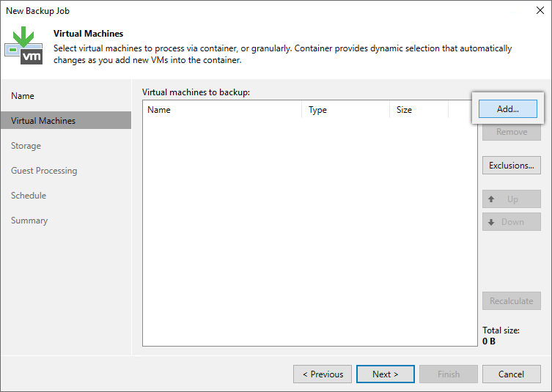Proceed with the Next button

[386, 374]
